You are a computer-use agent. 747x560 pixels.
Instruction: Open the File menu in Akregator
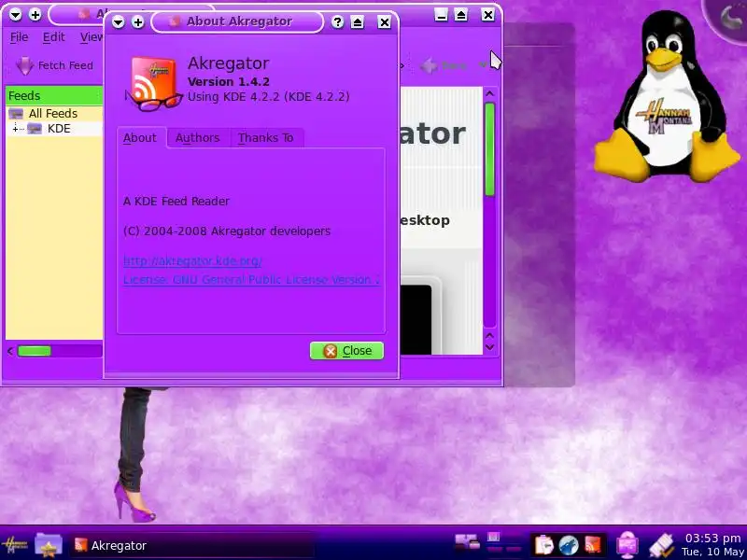click(x=19, y=37)
